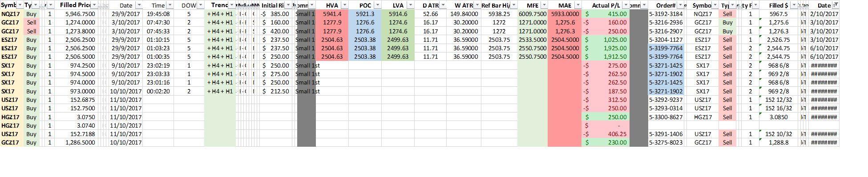Open the Filled $ column filter dropdown
Viewport: 868px width, 177px height.
tap(794, 5)
